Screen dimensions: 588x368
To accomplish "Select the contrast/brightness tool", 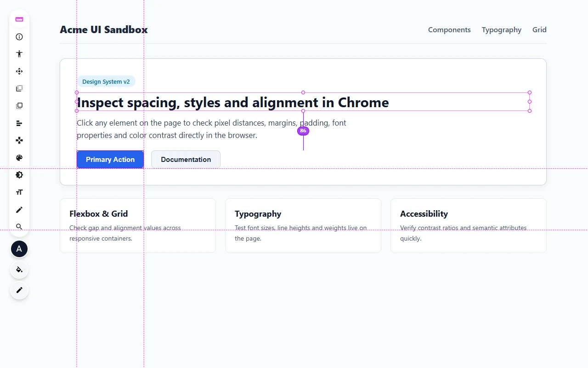I will (19, 175).
